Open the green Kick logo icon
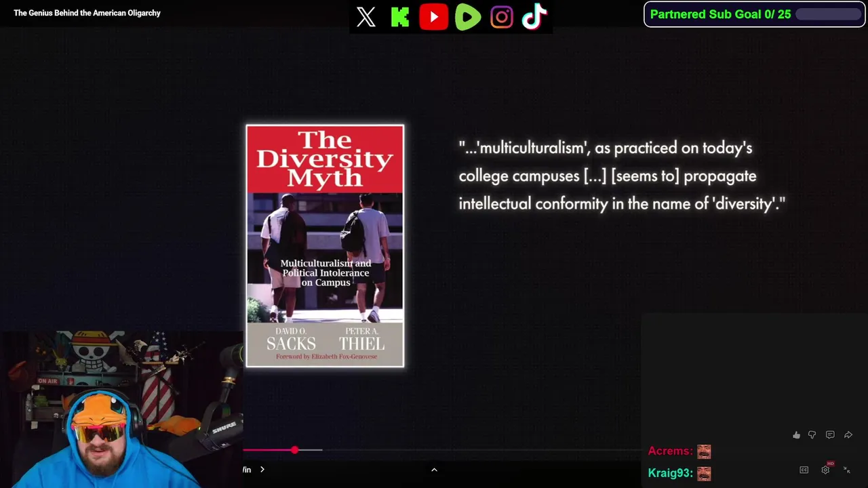868x488 pixels. click(400, 17)
